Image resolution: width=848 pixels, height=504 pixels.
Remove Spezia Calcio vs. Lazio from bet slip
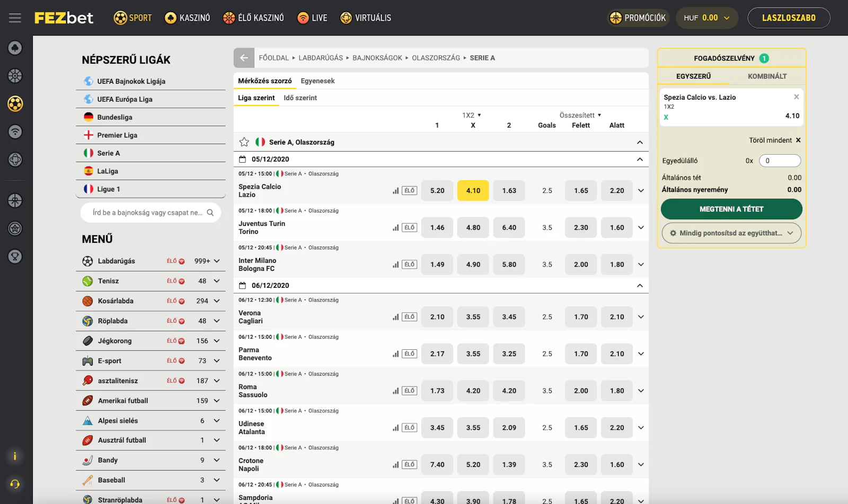(x=796, y=97)
